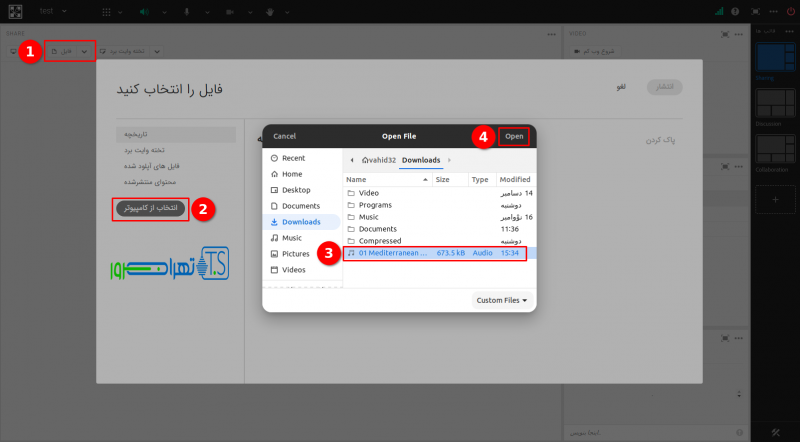
Task: Select Desktop in the file dialog sidebar
Action: click(302, 190)
